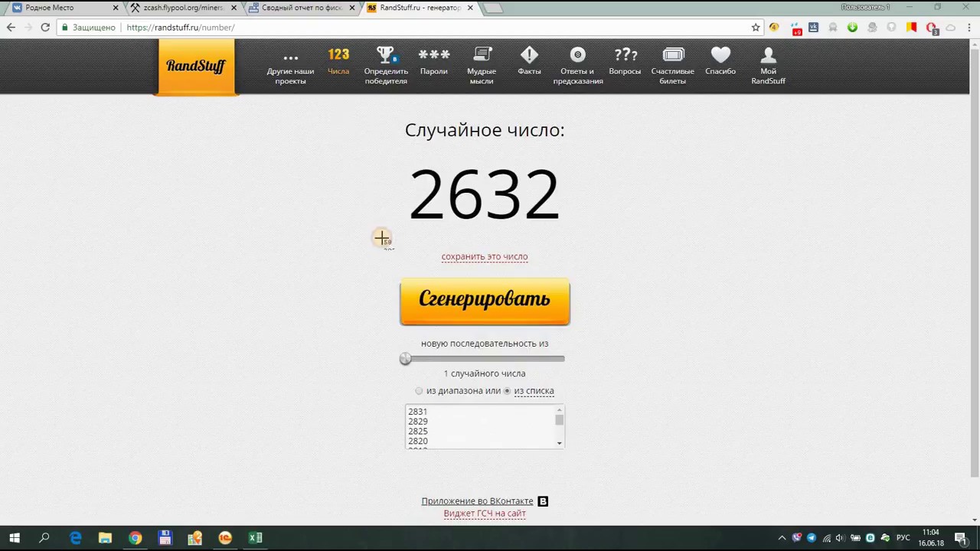Open Edge from the taskbar
Screen dimensions: 980x551
(x=75, y=538)
